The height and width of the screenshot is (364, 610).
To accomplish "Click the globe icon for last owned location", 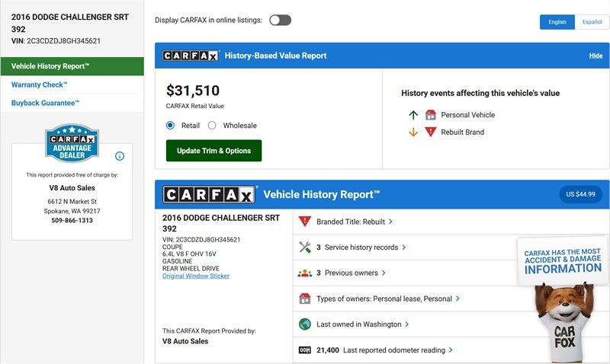I will pos(305,324).
